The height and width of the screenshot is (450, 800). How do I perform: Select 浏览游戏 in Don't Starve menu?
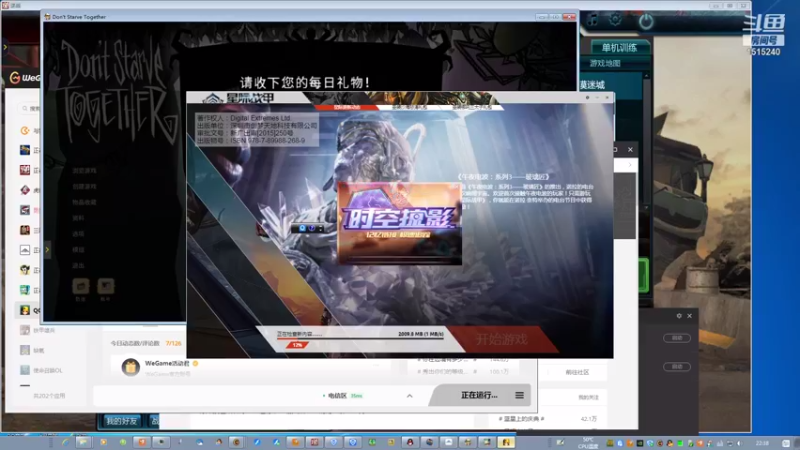[x=84, y=170]
